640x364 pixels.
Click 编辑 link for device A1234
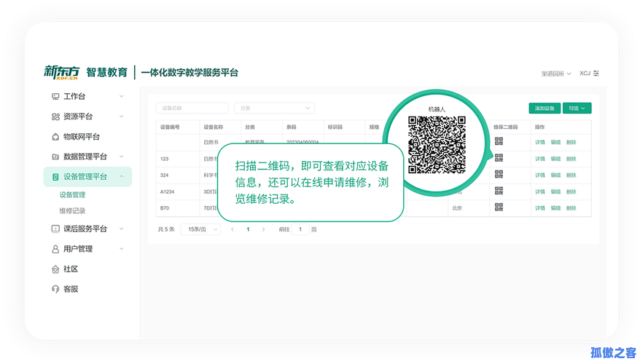[x=555, y=191]
